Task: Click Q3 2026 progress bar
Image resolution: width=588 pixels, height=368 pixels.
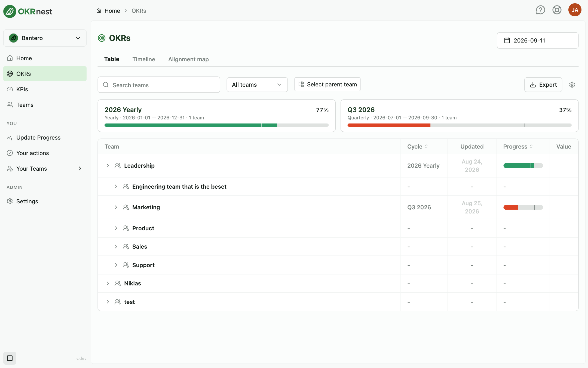Action: [460, 125]
